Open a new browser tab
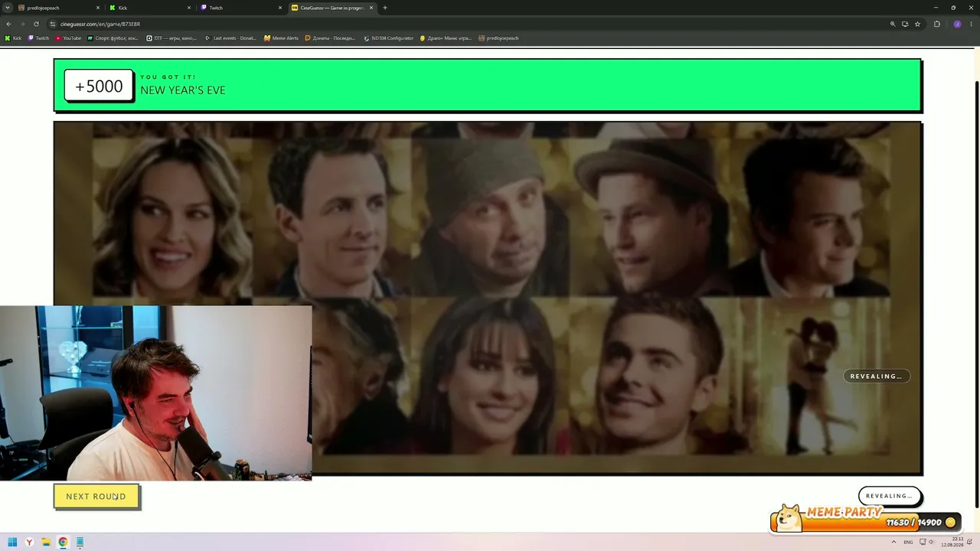The width and height of the screenshot is (980, 551). point(385,8)
